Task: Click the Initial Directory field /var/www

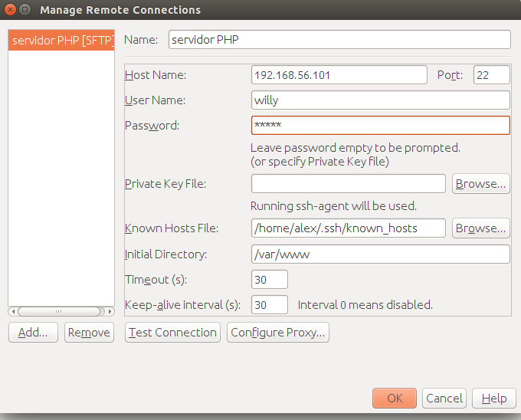Action: 381,254
